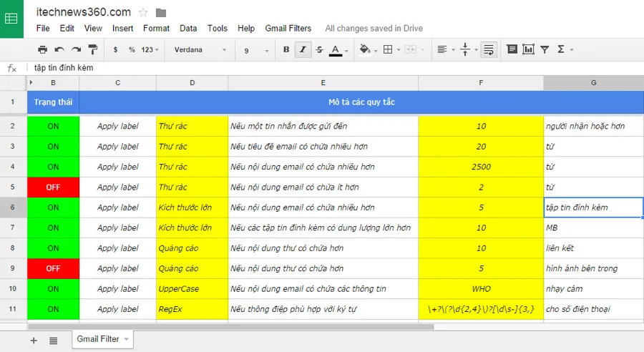This screenshot has width=644, height=352.
Task: Select column G header
Action: [x=593, y=82]
